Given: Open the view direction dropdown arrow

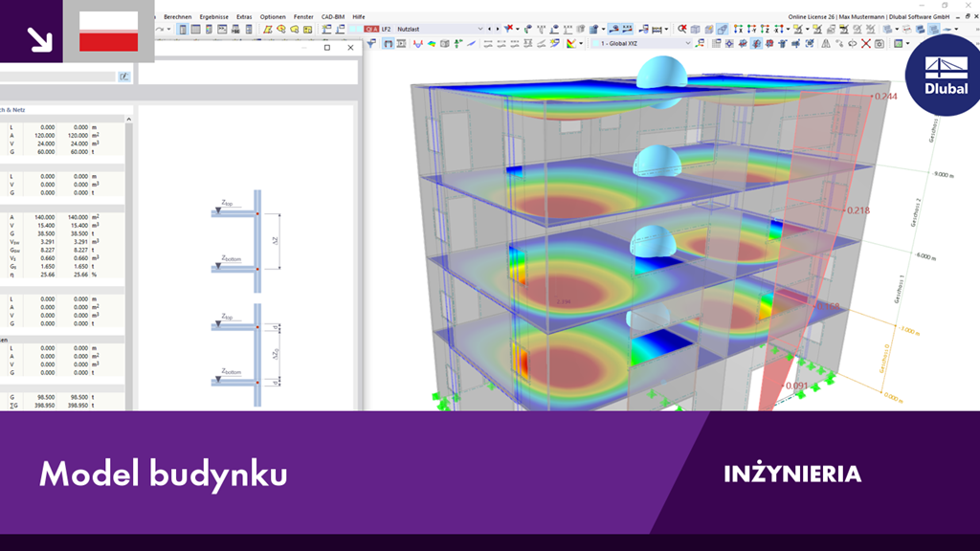Looking at the screenshot, I should tap(789, 29).
